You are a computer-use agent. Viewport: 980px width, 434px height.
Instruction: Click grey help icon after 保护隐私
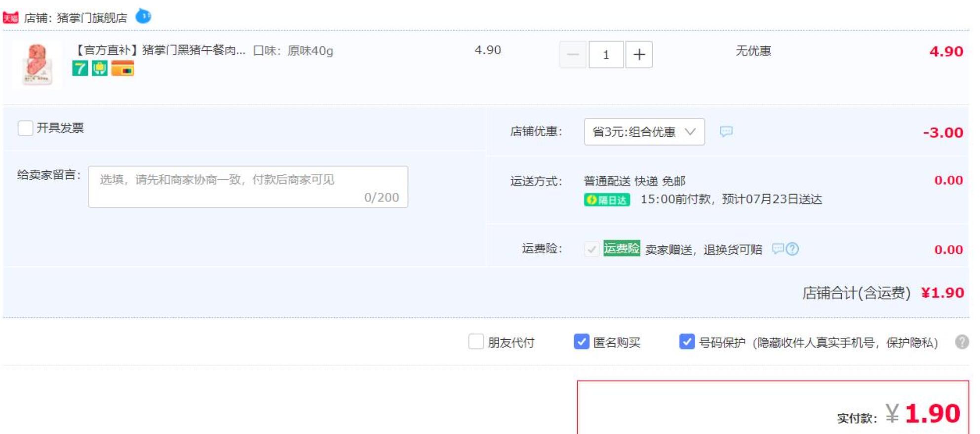[x=962, y=342]
